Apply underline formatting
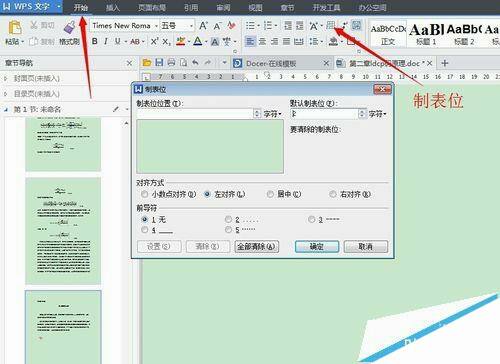This screenshot has height=364, width=500. click(x=117, y=42)
